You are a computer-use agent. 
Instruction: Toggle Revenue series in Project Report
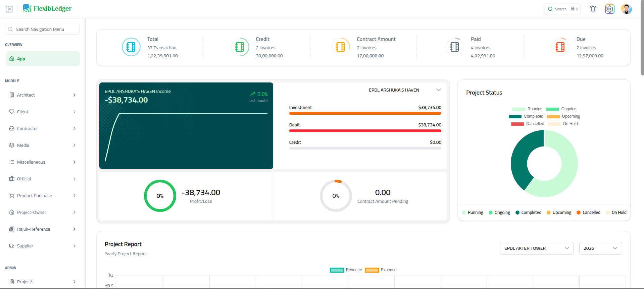coord(346,270)
